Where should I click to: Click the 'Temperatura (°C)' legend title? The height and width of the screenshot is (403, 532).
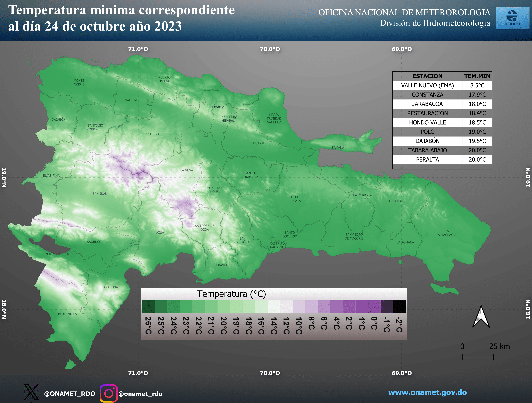coord(231,294)
